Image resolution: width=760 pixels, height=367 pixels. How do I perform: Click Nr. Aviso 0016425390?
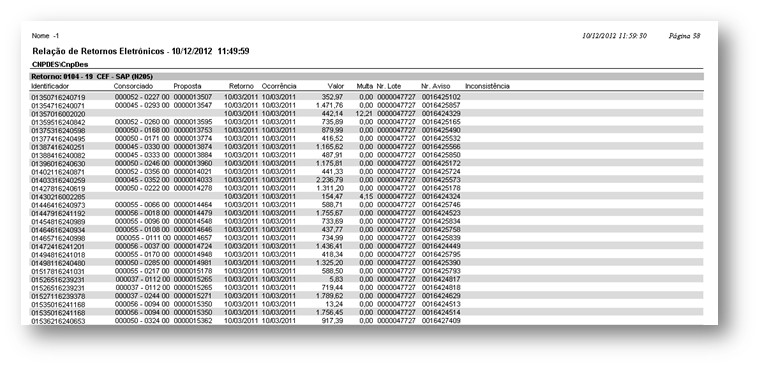pos(441,263)
